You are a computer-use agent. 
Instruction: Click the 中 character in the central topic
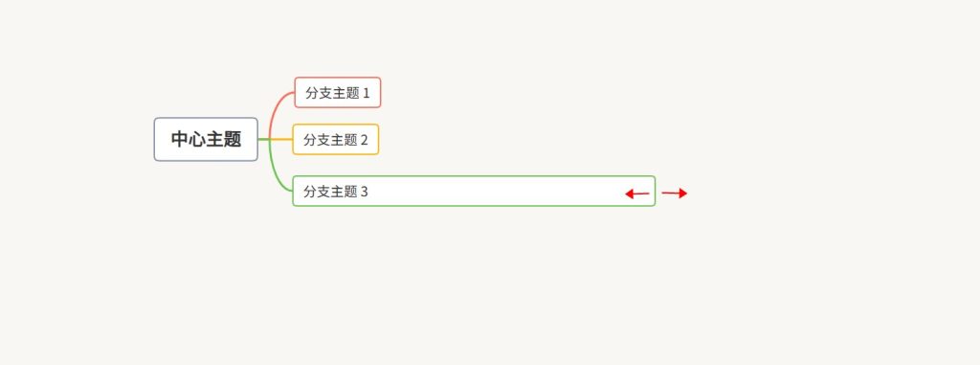click(x=179, y=139)
